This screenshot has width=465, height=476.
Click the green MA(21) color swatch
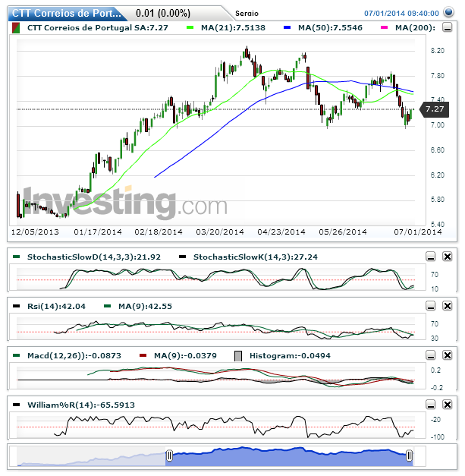(x=190, y=27)
